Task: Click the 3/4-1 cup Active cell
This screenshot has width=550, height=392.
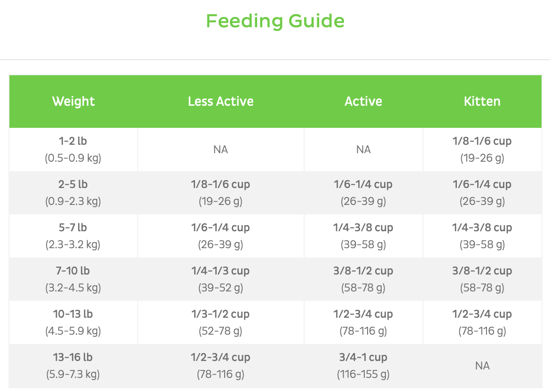Action: click(x=363, y=366)
